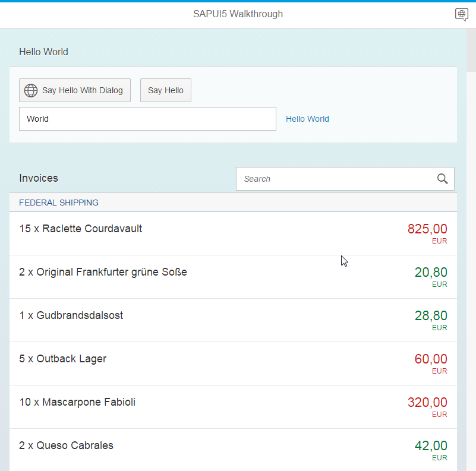Click globe icon on Say Hello With Dialog

pos(31,90)
